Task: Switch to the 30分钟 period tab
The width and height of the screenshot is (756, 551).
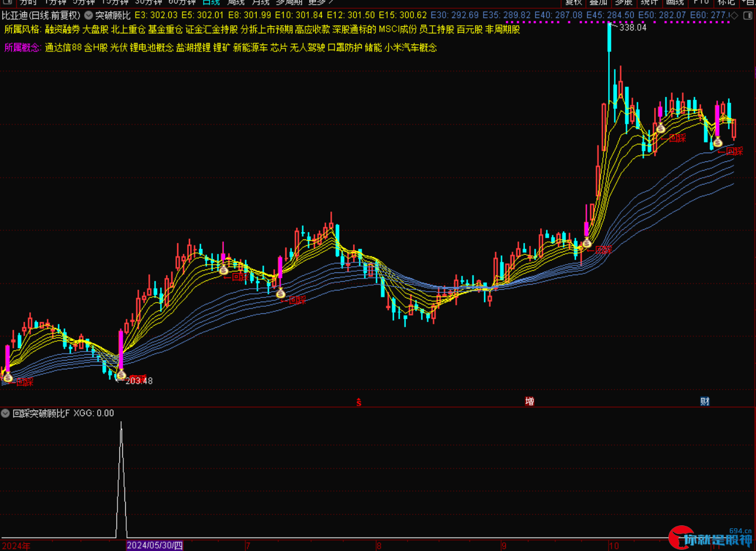Action: coord(149,2)
